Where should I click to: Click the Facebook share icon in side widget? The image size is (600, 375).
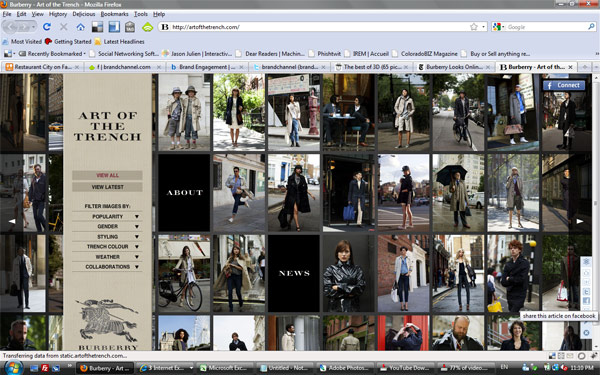pyautogui.click(x=586, y=301)
